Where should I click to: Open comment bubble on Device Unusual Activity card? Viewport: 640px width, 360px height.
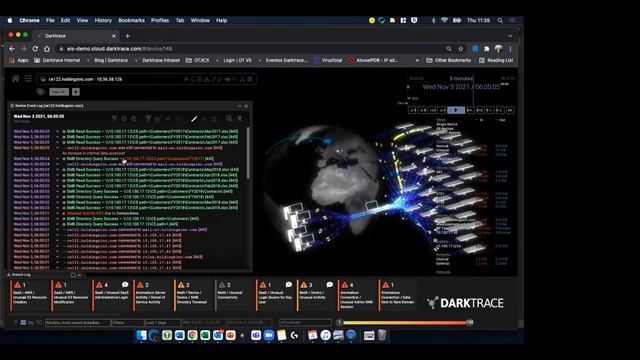(x=329, y=284)
